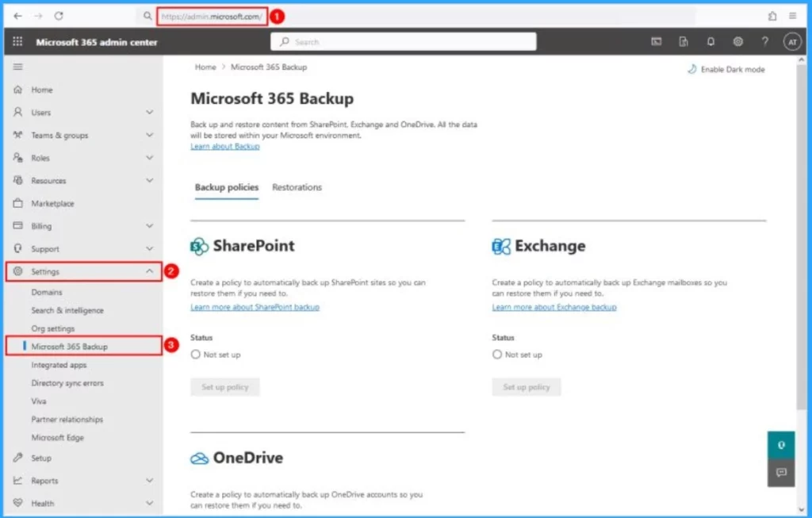Open the app launcher waffle icon
Viewport: 812px width, 518px height.
tap(17, 41)
